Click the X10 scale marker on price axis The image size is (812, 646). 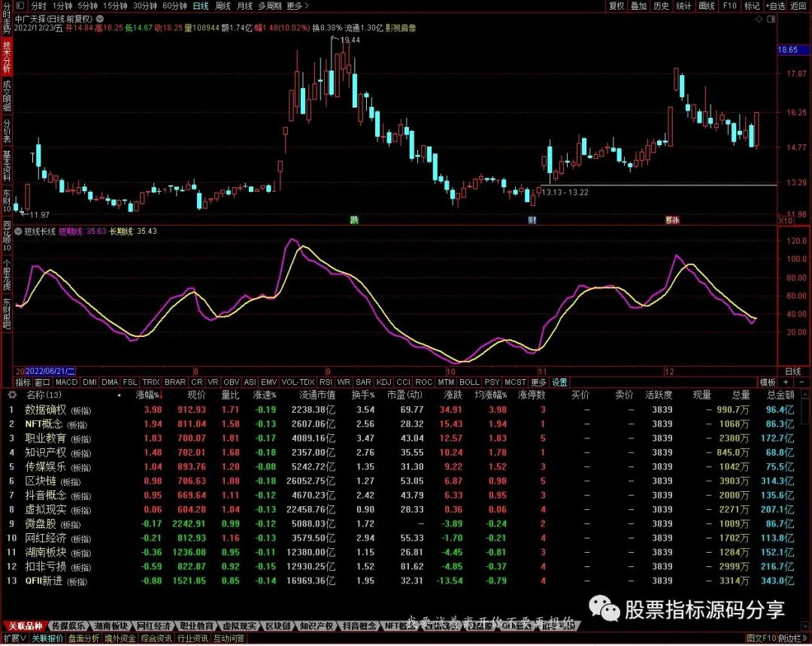[x=785, y=220]
